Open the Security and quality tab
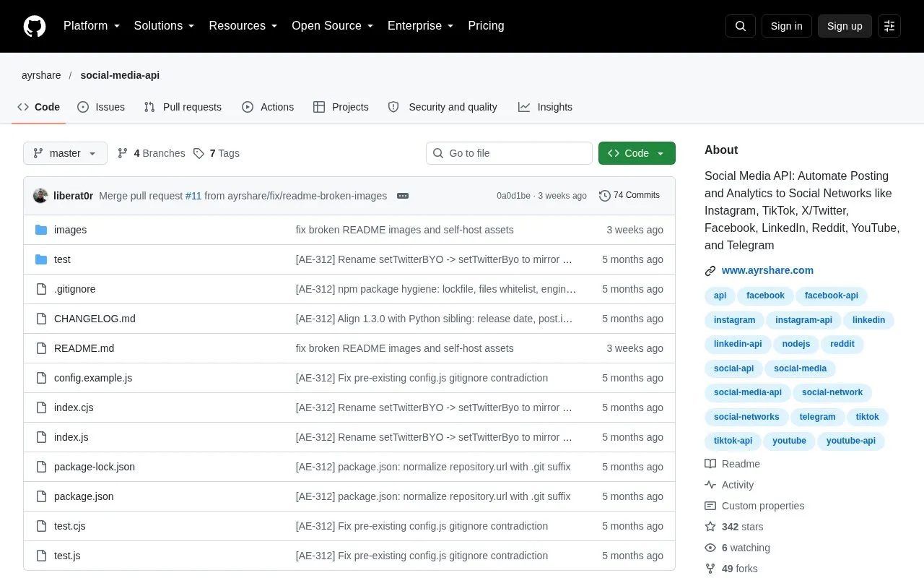 pos(443,107)
